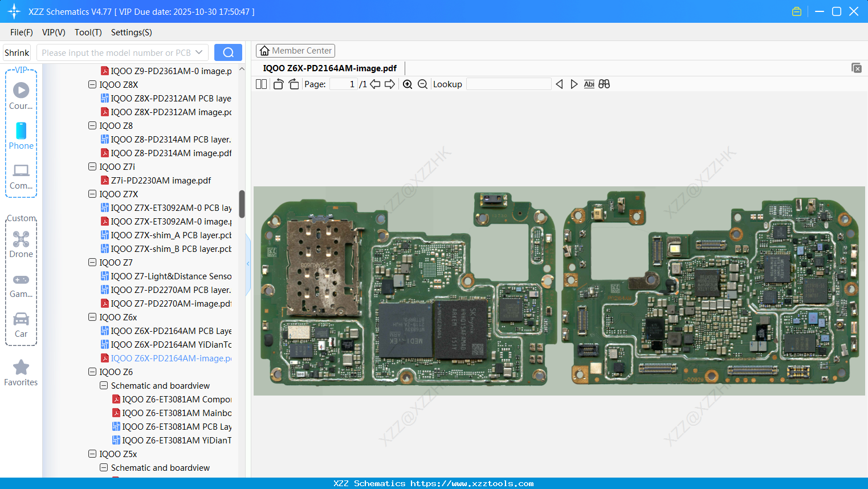This screenshot has width=868, height=489.
Task: Click the blue search button
Action: tap(228, 52)
